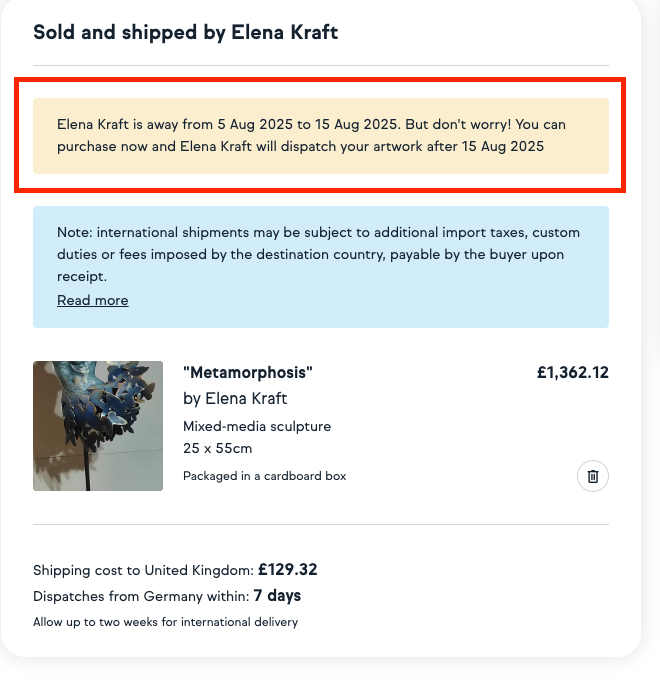This screenshot has height=686, width=660.
Task: Click the Shipping cost to United Kingdom label
Action: 143,570
